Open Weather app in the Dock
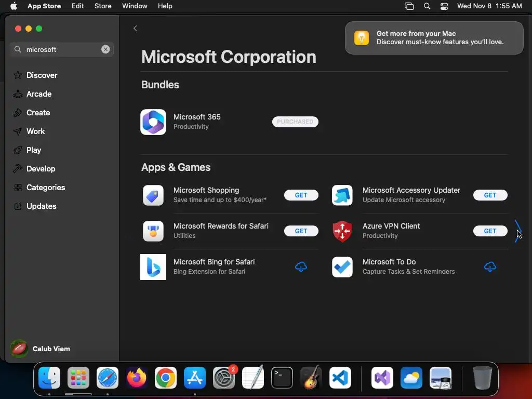The height and width of the screenshot is (399, 532). point(411,378)
